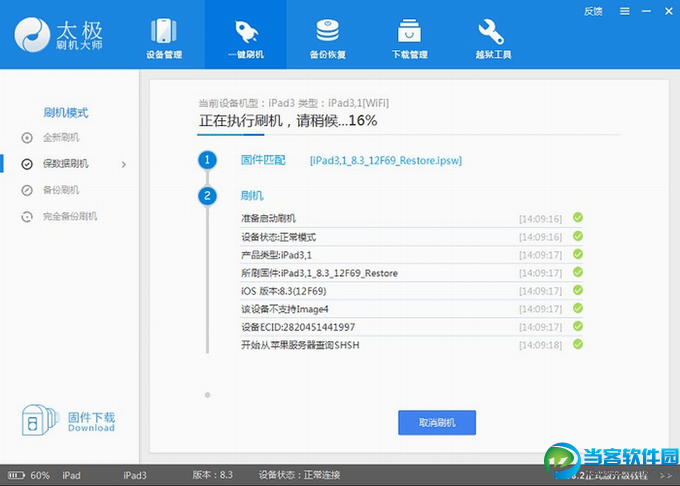Click the 设备ECID:2820451441997 log row
Screen dimensions: 680x486
coord(412,327)
